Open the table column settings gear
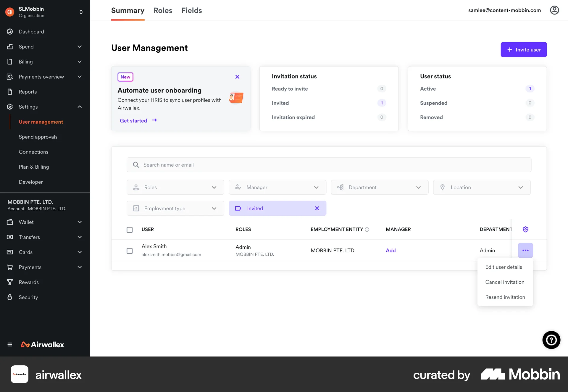568x392 pixels. click(x=525, y=229)
